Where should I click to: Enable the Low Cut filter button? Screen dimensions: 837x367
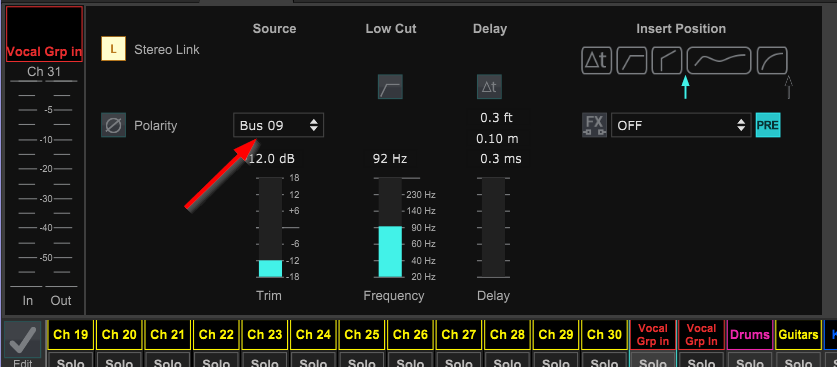point(390,87)
